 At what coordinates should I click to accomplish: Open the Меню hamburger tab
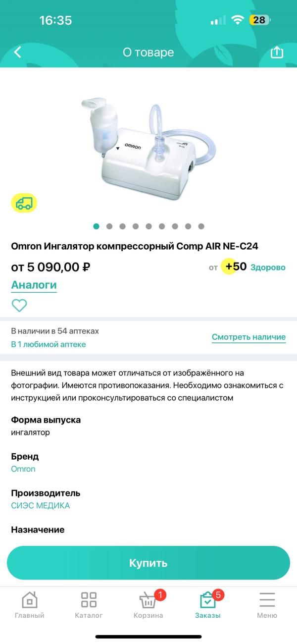pos(267,605)
